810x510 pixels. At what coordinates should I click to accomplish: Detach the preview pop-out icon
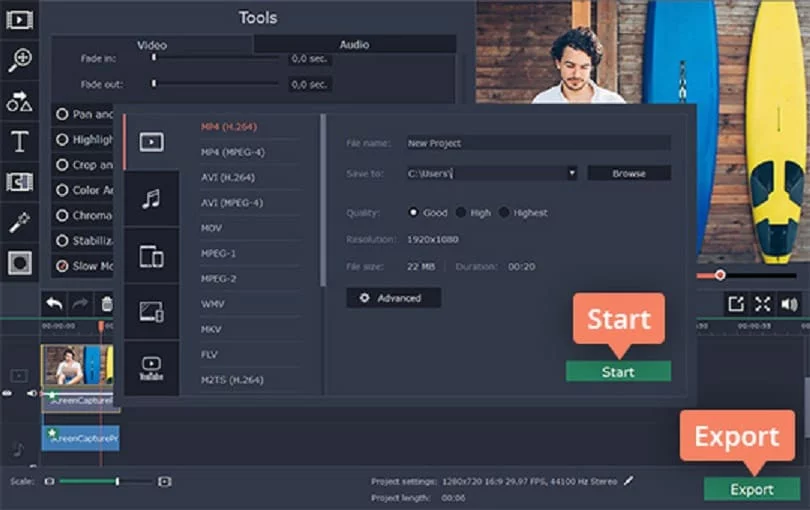[x=736, y=304]
